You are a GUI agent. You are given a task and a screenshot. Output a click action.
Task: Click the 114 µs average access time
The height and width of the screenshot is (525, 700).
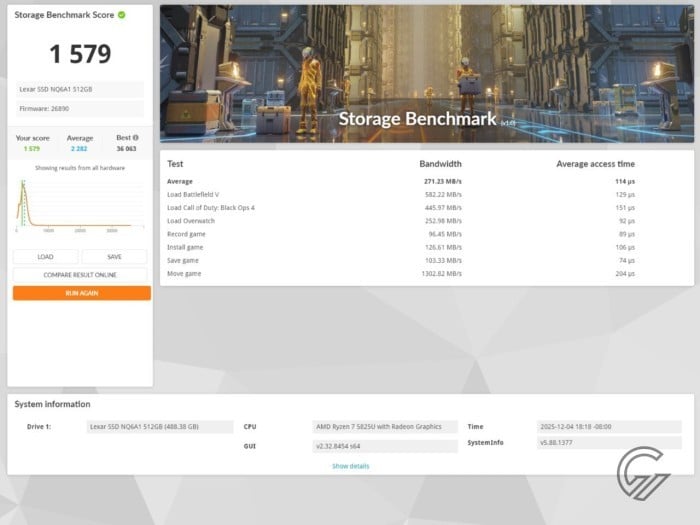coord(625,181)
